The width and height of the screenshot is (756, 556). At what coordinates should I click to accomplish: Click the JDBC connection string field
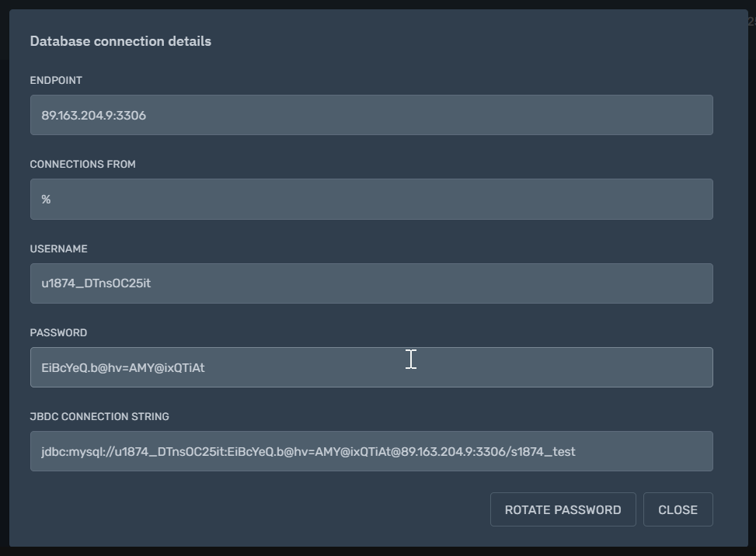(x=371, y=451)
